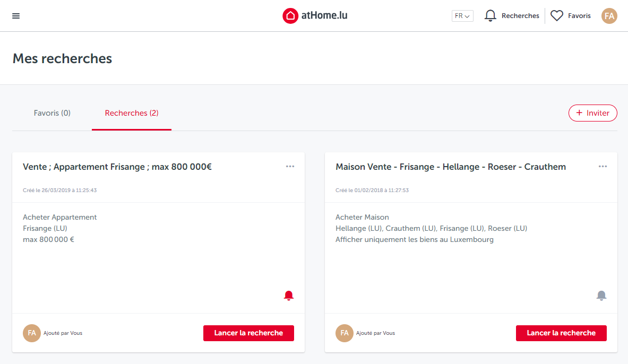The height and width of the screenshot is (364, 628).
Task: Open options menu for Maison Vente search
Action: pos(603,166)
